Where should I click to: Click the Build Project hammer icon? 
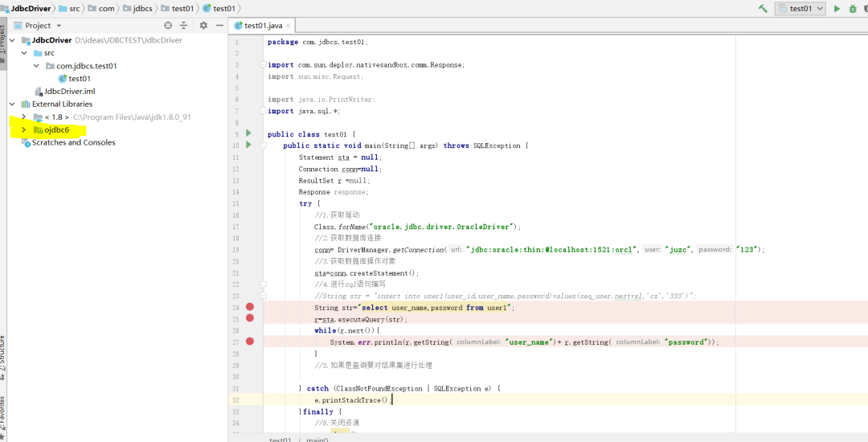click(763, 8)
